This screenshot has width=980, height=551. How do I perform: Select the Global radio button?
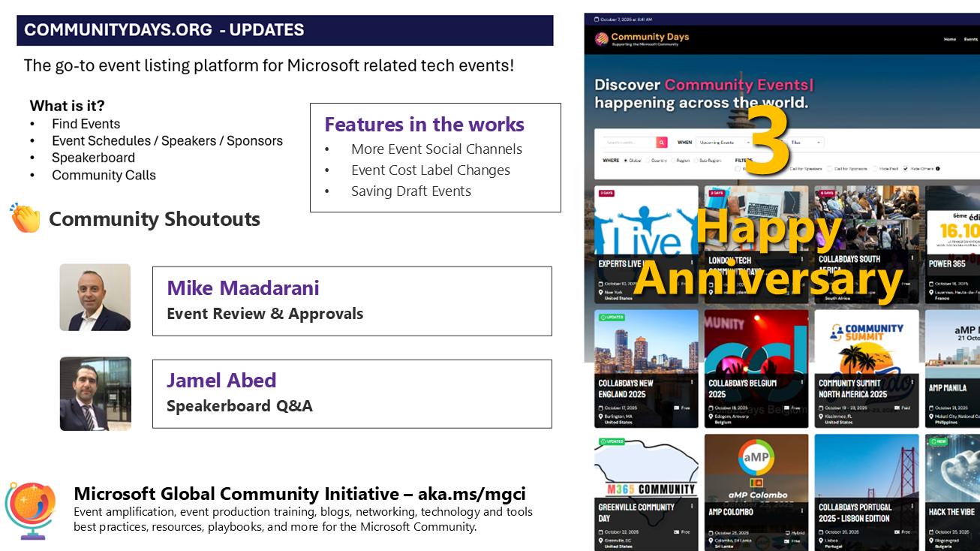click(624, 160)
